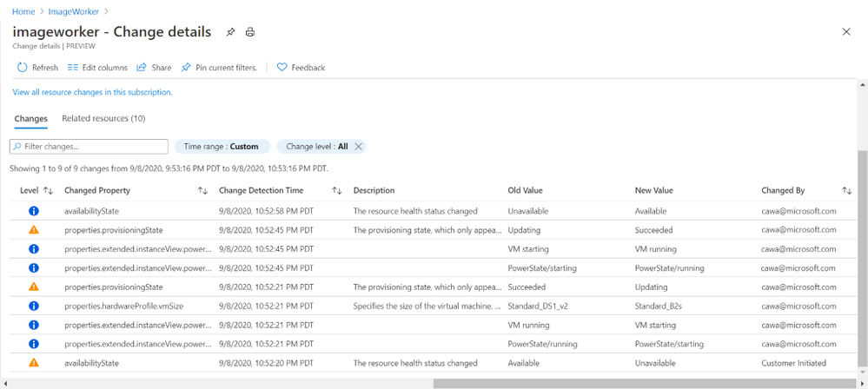Click info icon of VM running to starting row
This screenshot has height=389, width=868.
pyautogui.click(x=34, y=325)
